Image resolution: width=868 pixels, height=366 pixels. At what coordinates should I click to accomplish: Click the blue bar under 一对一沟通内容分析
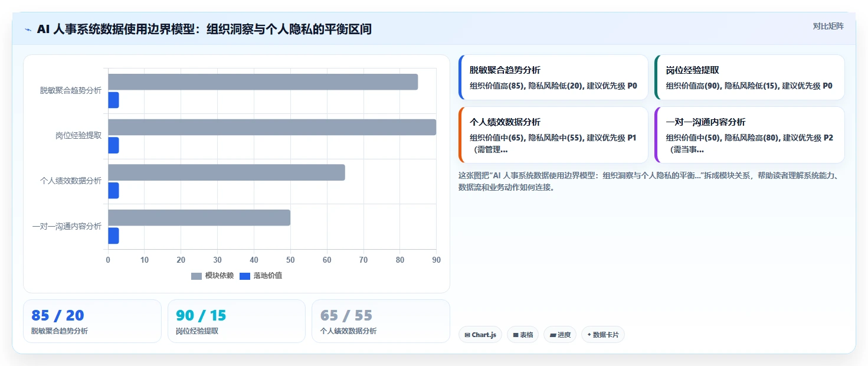(x=113, y=236)
